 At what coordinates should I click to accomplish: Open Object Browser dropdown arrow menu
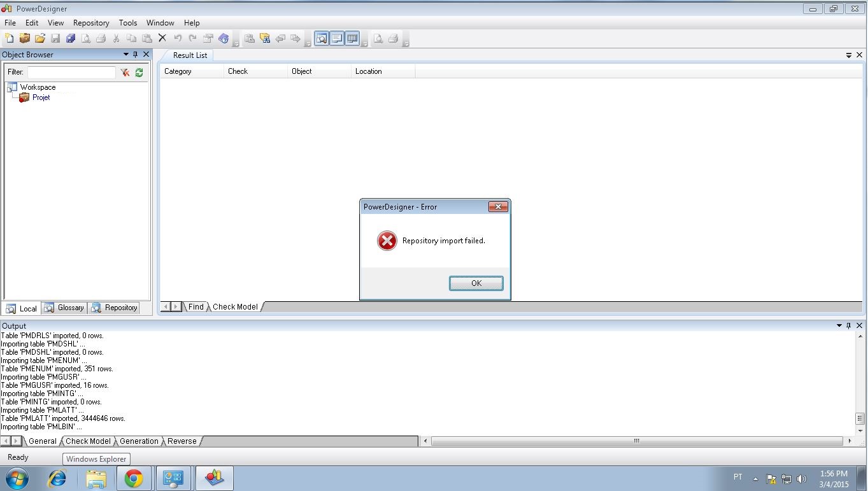[x=125, y=55]
